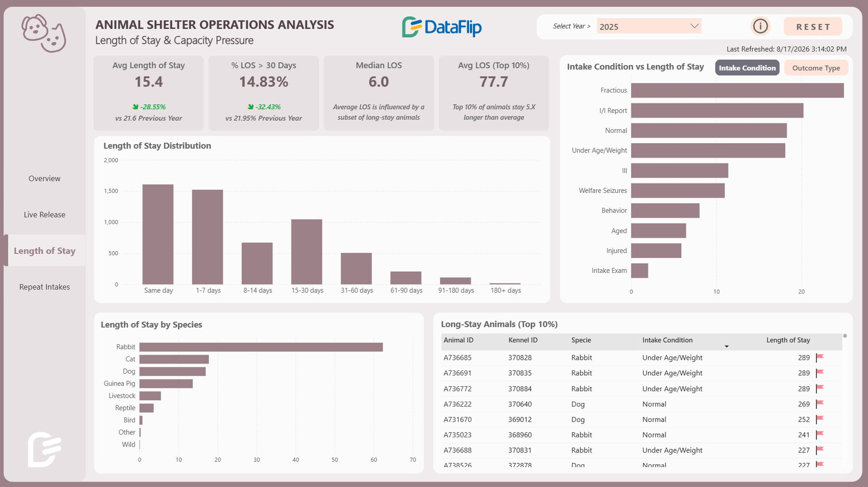Go to the Overview page
Screen dimensions: 868x487
point(44,178)
